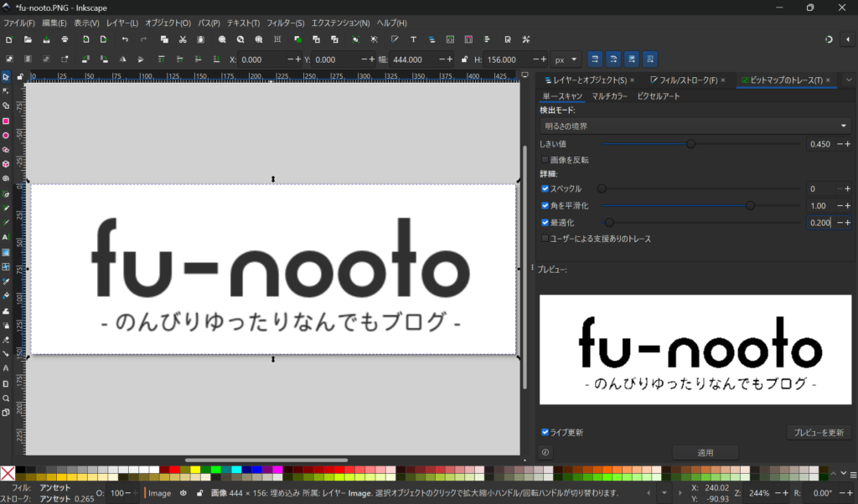Image resolution: width=858 pixels, height=504 pixels.
Task: Open the px units dropdown
Action: pos(566,59)
